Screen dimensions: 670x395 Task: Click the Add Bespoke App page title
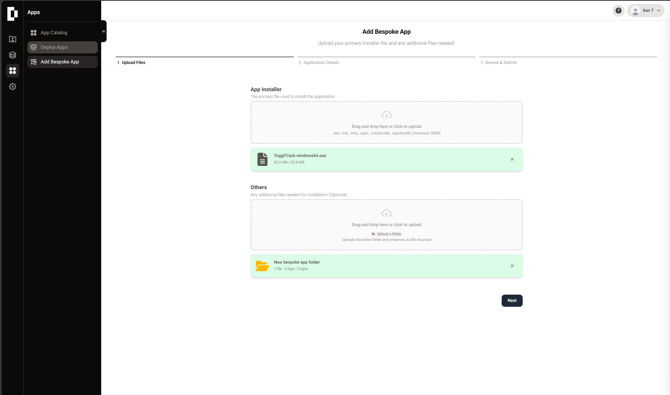[x=386, y=32]
